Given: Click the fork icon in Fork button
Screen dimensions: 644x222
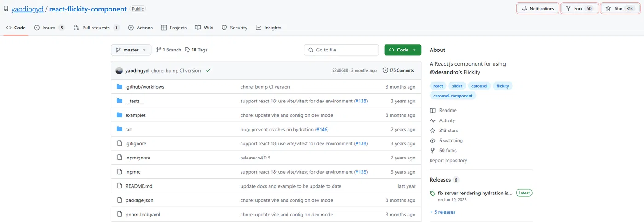Looking at the screenshot, I should tap(569, 8).
